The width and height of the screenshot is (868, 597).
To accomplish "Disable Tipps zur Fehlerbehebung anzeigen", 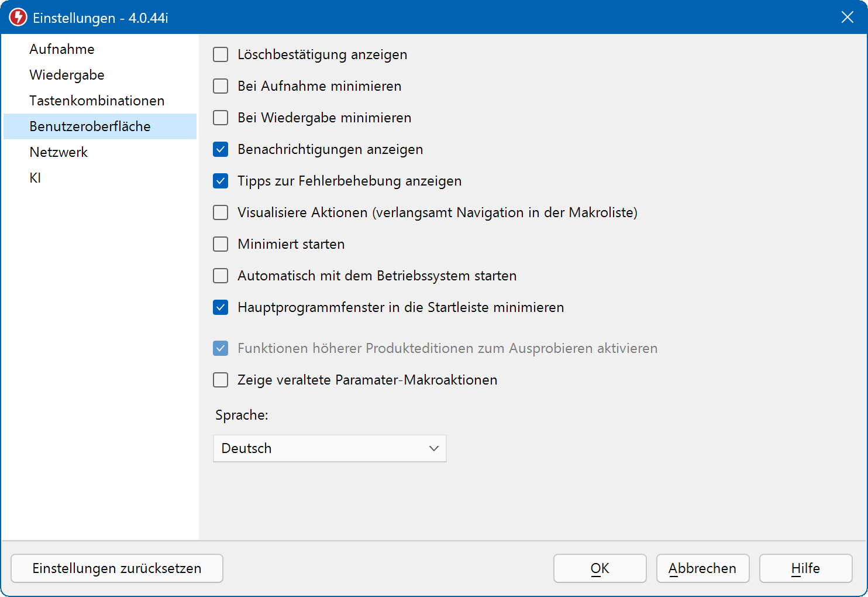I will [x=221, y=181].
